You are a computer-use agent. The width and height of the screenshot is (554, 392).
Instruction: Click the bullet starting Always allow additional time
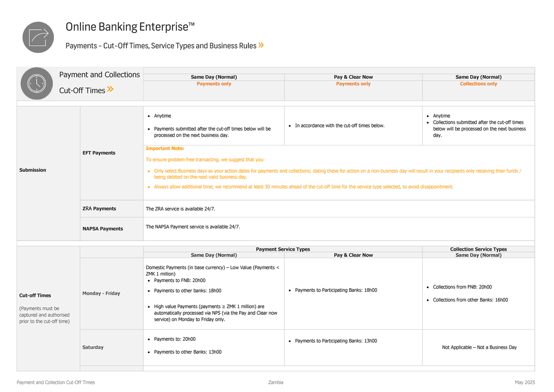pyautogui.click(x=304, y=187)
